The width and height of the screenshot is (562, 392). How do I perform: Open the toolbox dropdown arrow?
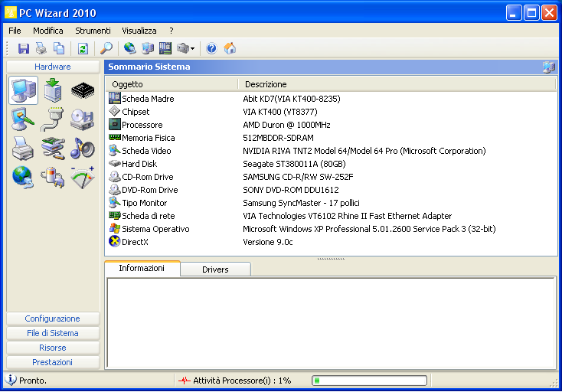[x=192, y=49]
